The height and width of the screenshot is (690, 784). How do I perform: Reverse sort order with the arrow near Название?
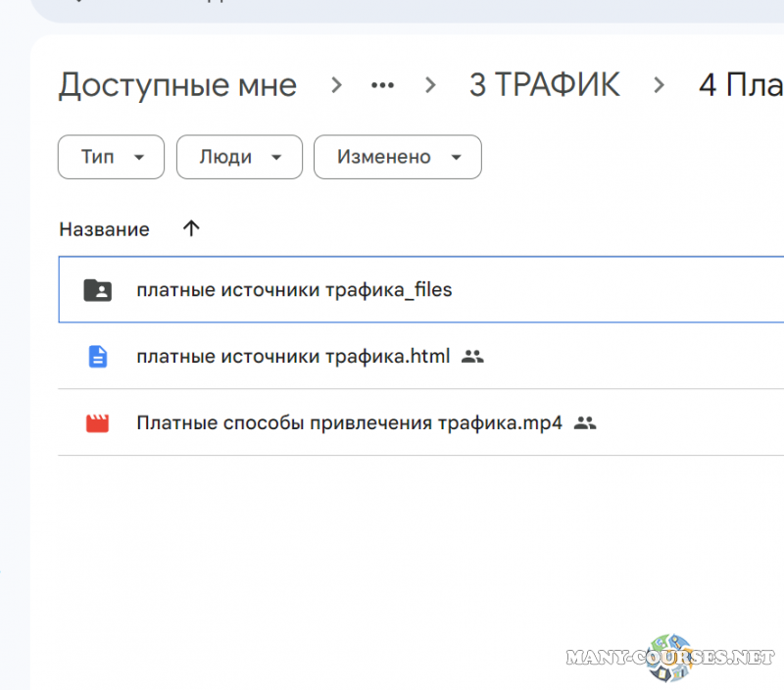tap(191, 229)
